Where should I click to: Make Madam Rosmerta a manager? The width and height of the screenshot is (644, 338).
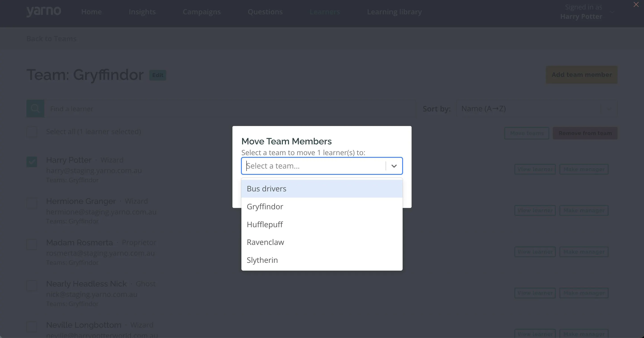(x=584, y=252)
